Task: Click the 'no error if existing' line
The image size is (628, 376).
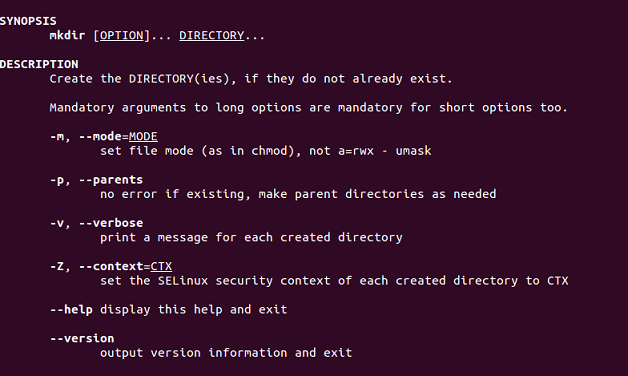Action: pos(298,194)
